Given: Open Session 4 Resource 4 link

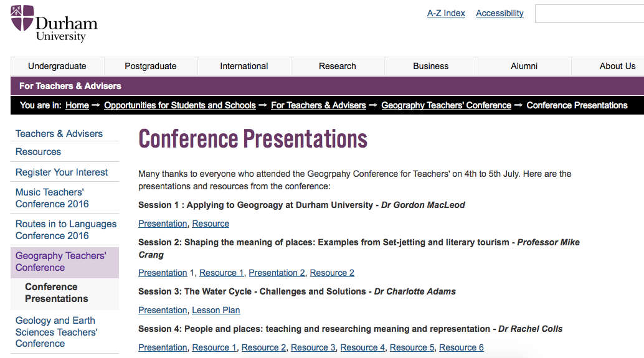Looking at the screenshot, I should coord(362,348).
